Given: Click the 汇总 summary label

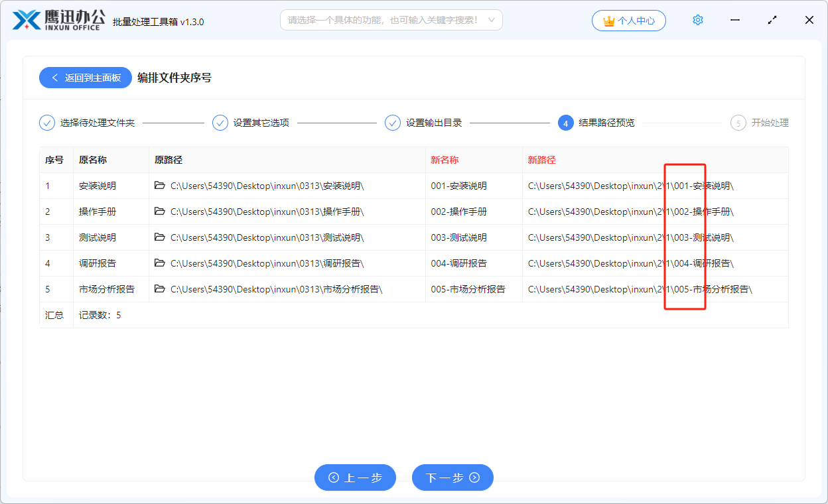Looking at the screenshot, I should tap(54, 315).
